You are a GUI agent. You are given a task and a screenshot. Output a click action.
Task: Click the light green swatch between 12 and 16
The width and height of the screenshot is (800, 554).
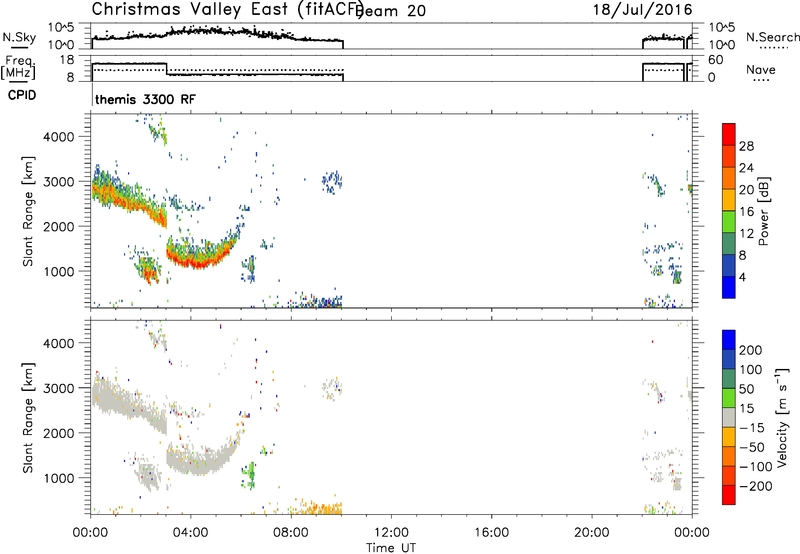click(x=729, y=221)
